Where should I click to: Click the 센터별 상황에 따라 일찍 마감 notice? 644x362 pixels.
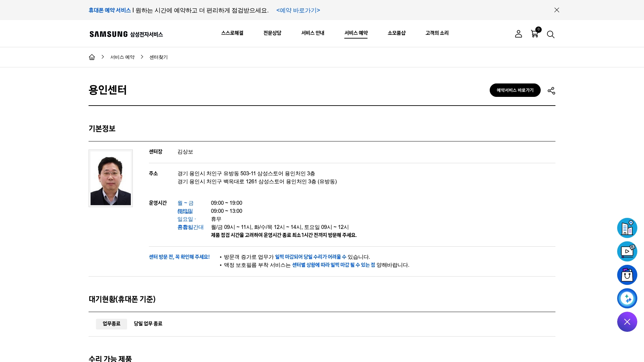click(x=333, y=265)
